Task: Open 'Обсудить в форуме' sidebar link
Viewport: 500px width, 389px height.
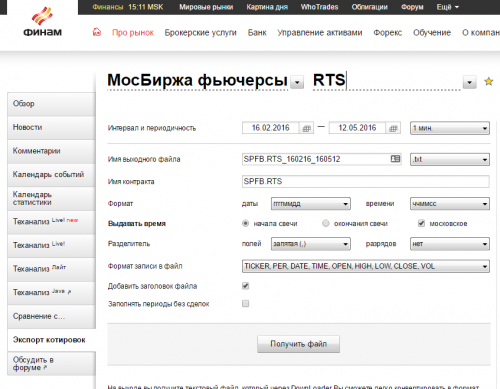Action: (51, 364)
